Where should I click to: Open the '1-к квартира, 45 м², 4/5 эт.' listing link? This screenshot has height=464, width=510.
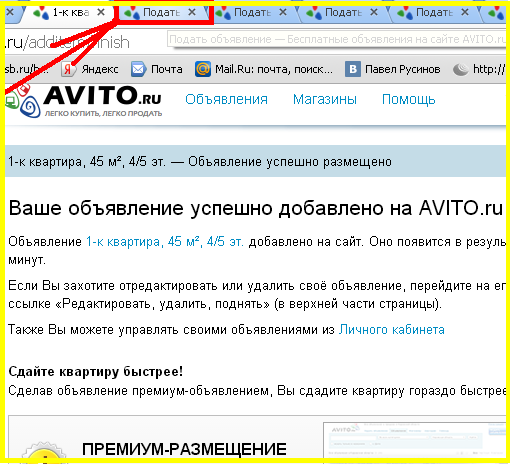[165, 241]
